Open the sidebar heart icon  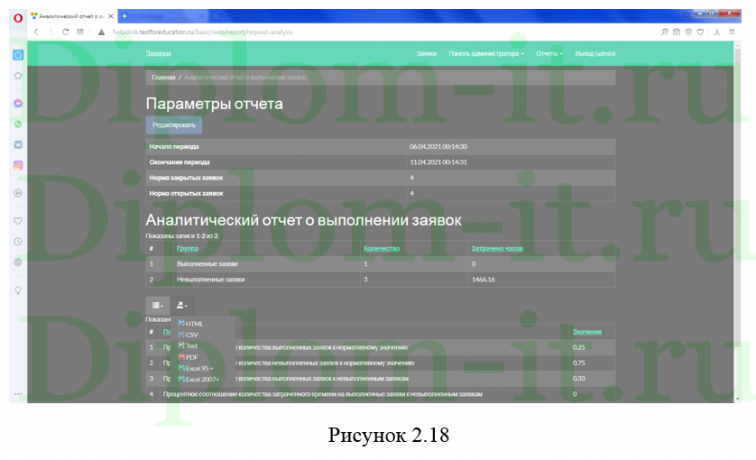coord(18,221)
